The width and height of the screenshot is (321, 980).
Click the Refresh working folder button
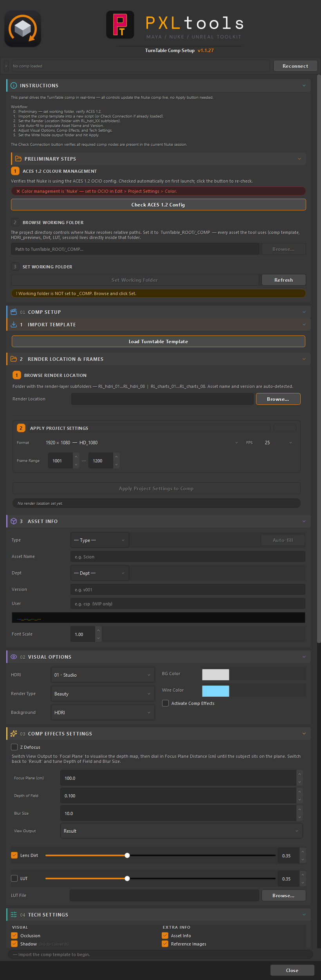283,280
